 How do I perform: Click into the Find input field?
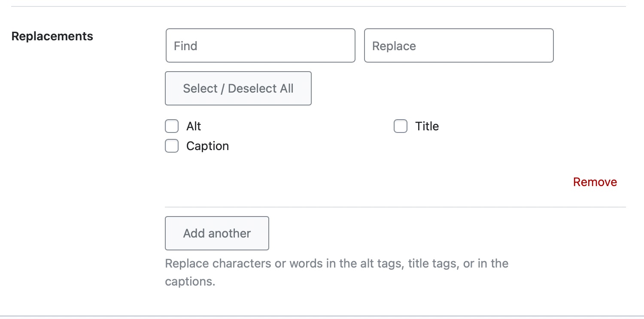coord(261,45)
